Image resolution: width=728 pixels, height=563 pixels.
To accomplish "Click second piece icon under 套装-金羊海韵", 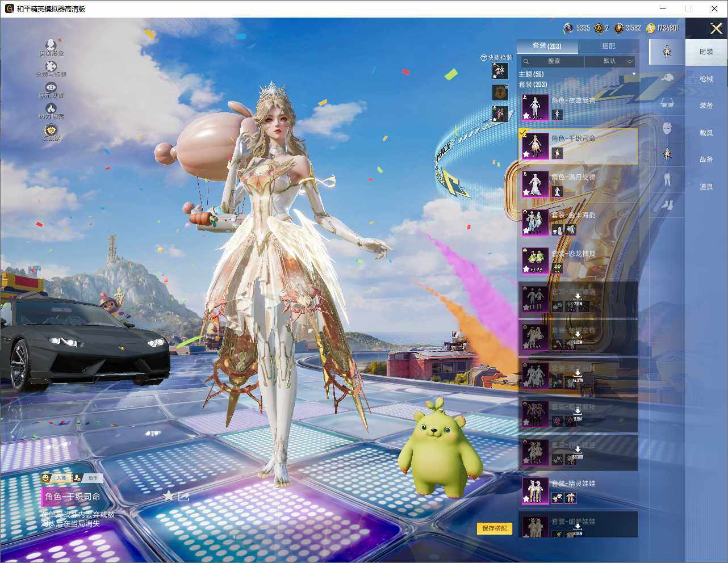I will [x=571, y=230].
